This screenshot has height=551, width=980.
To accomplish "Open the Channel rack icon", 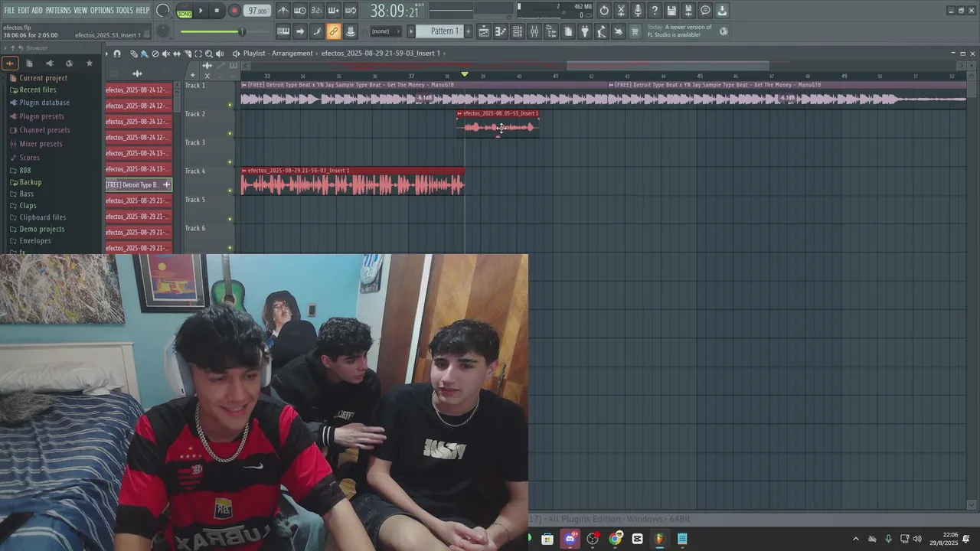I will [x=518, y=31].
